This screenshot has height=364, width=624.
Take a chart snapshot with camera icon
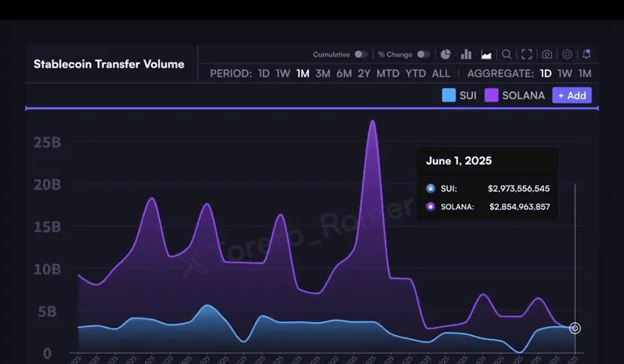[x=547, y=54]
